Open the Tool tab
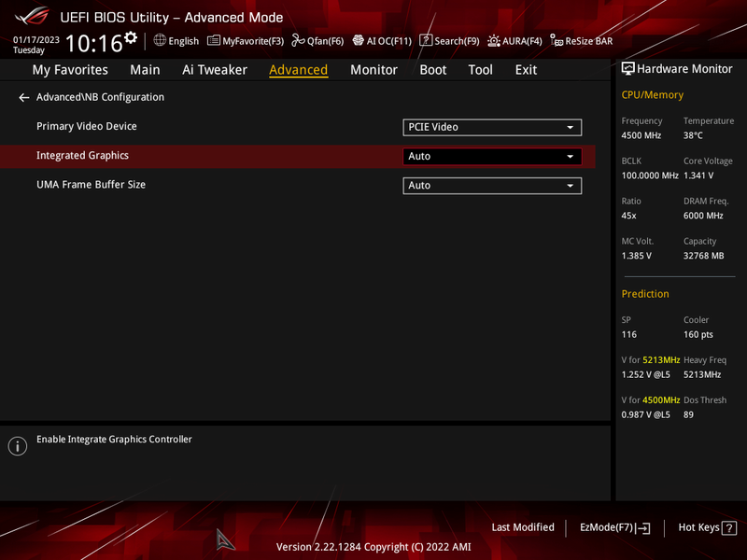The image size is (747, 560). pos(480,70)
